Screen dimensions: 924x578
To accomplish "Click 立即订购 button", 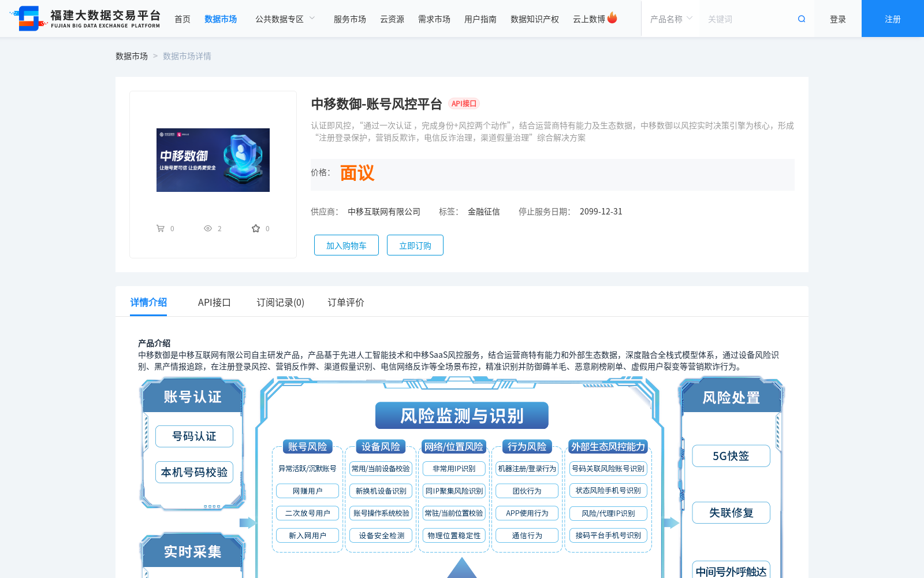I will pos(415,245).
